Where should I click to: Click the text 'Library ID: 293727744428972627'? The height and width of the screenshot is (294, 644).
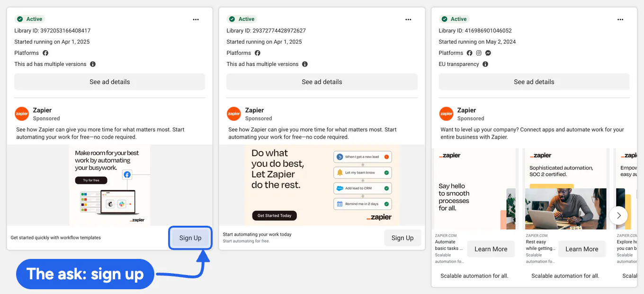(266, 30)
